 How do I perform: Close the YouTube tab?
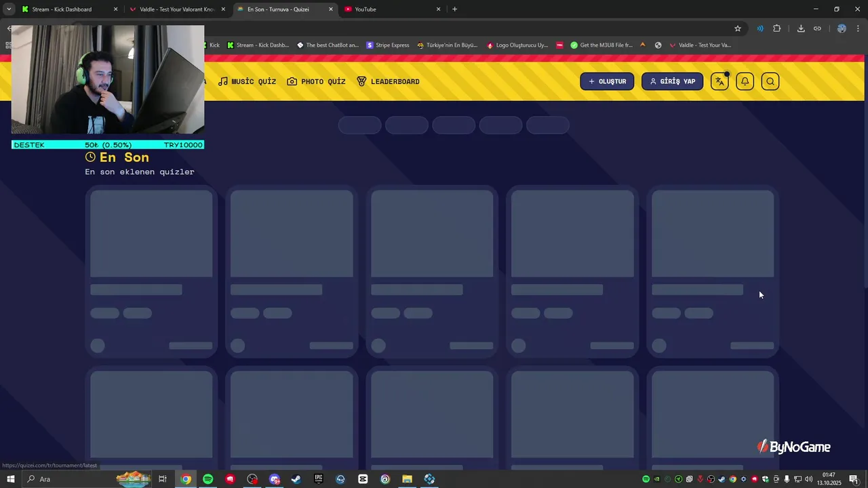pyautogui.click(x=438, y=9)
